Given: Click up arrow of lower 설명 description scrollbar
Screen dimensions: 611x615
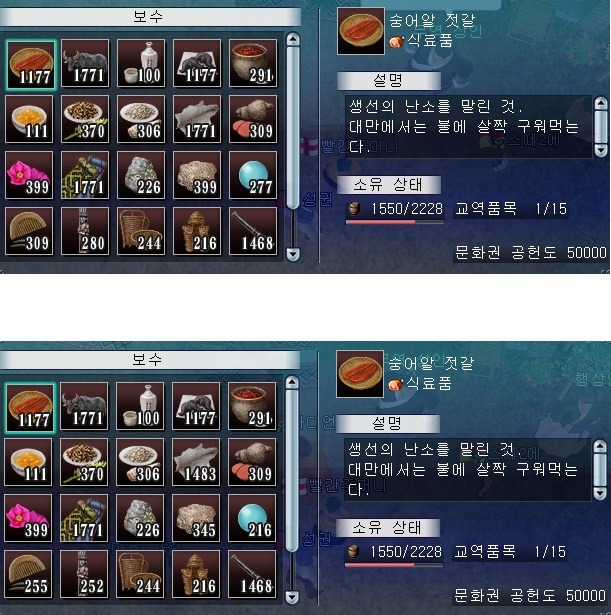Looking at the screenshot, I should pos(600,446).
